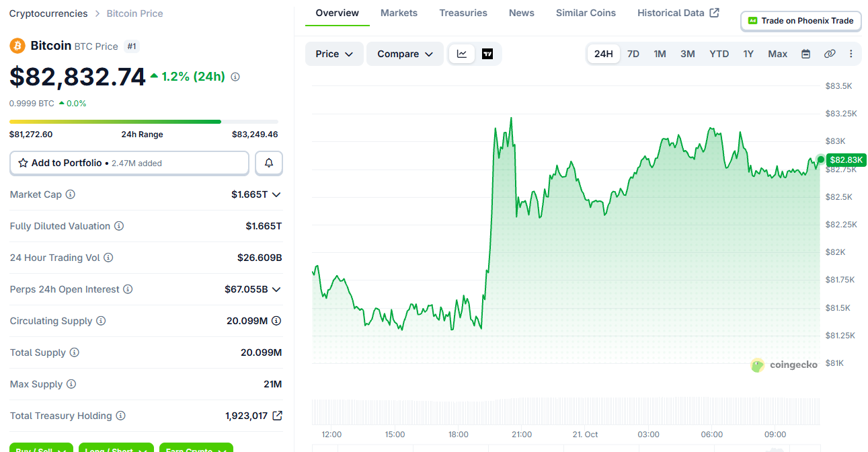Click Total Supply info icon
This screenshot has height=452, width=868.
point(75,352)
